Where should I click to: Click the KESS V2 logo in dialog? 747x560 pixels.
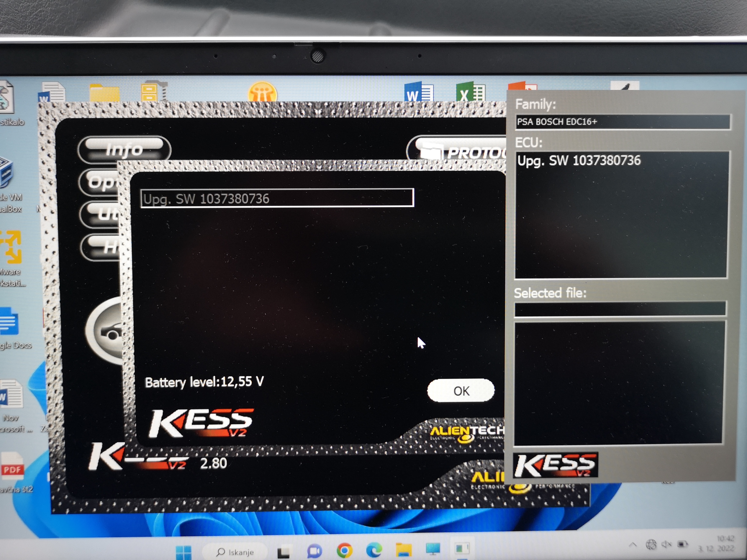201,423
